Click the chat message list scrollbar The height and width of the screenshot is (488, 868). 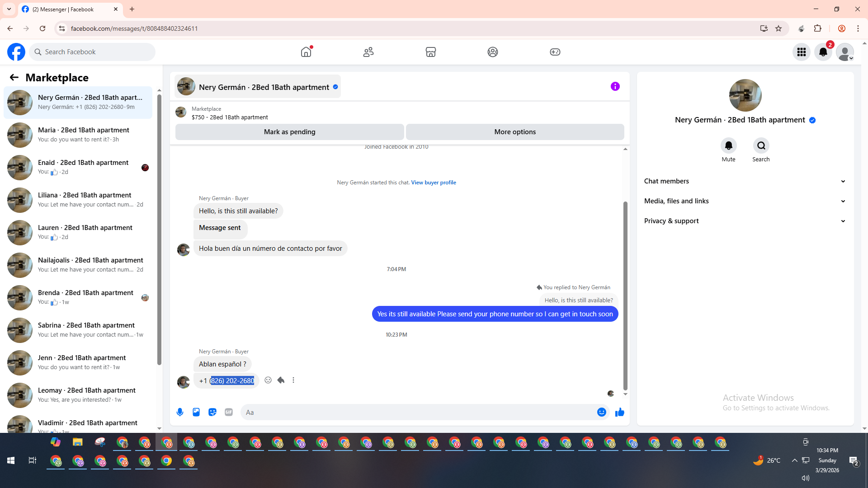click(626, 296)
